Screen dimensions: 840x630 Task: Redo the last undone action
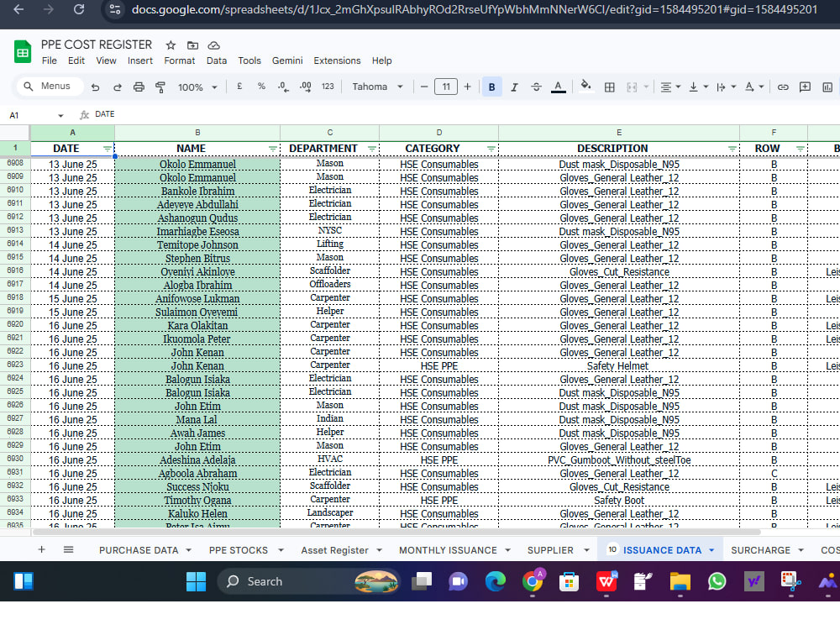(x=118, y=87)
